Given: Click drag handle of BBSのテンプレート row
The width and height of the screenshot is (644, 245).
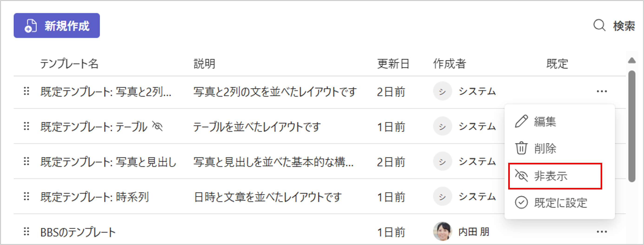Looking at the screenshot, I should tap(26, 232).
